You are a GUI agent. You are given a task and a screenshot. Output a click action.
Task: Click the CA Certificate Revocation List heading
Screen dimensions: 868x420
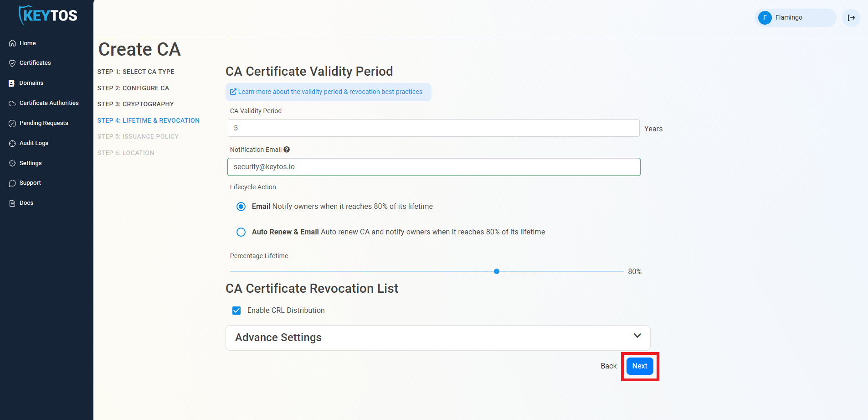(x=312, y=289)
